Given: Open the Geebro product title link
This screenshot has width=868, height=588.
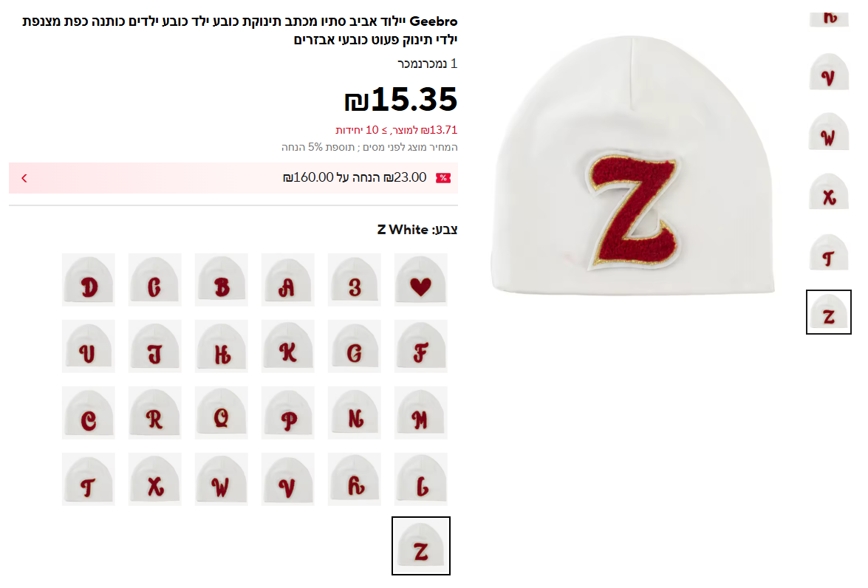Looking at the screenshot, I should coord(239,30).
